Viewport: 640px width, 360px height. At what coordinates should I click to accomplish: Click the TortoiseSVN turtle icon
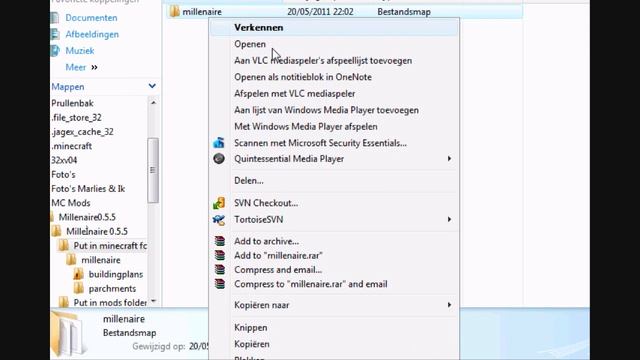click(x=219, y=220)
